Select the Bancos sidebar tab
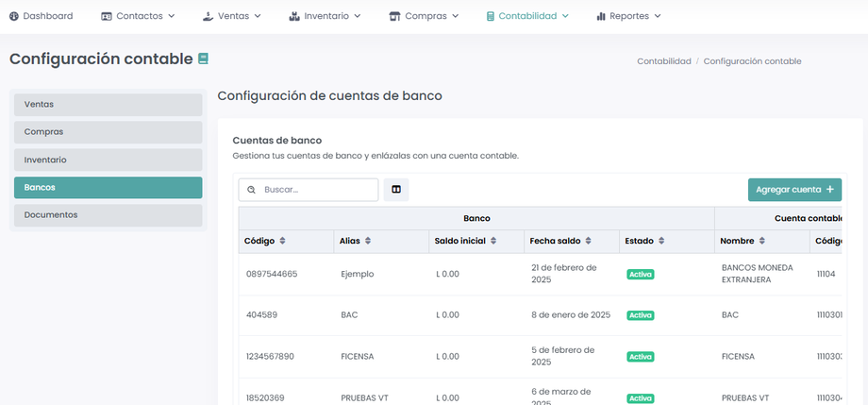The height and width of the screenshot is (405, 868). [x=108, y=188]
